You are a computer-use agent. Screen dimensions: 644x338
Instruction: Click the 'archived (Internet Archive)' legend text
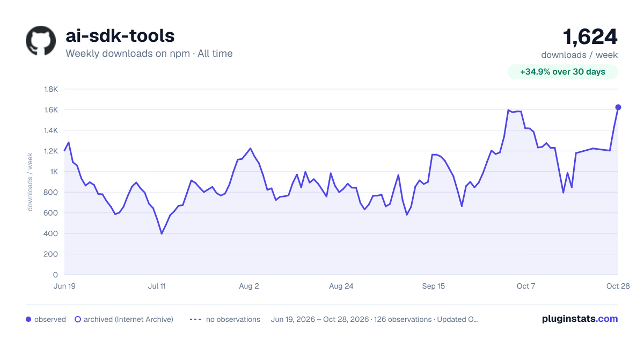pyautogui.click(x=128, y=319)
